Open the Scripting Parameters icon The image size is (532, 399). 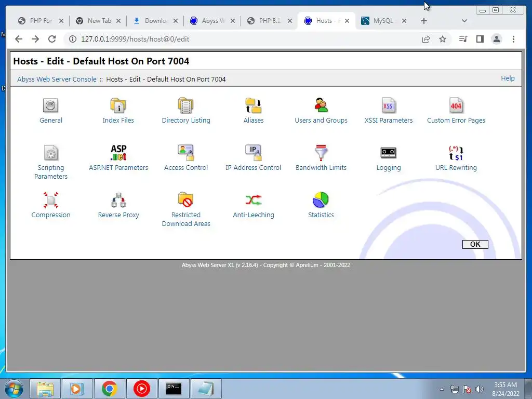coord(51,153)
